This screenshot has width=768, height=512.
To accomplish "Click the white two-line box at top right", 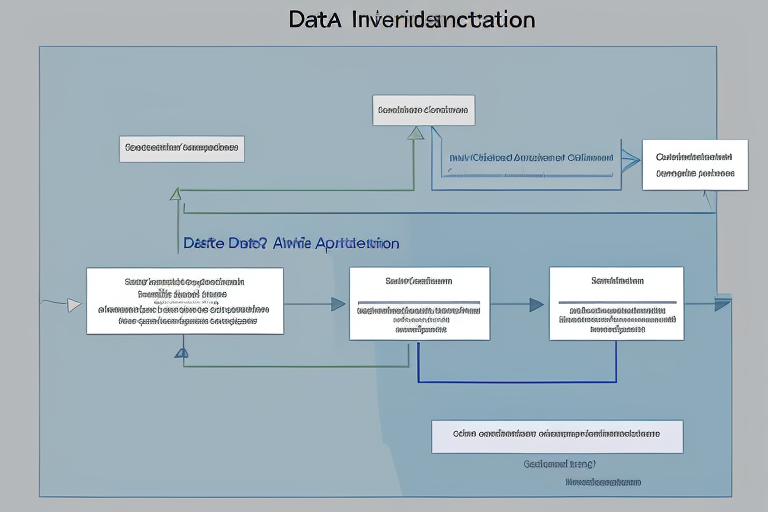I will (x=694, y=164).
